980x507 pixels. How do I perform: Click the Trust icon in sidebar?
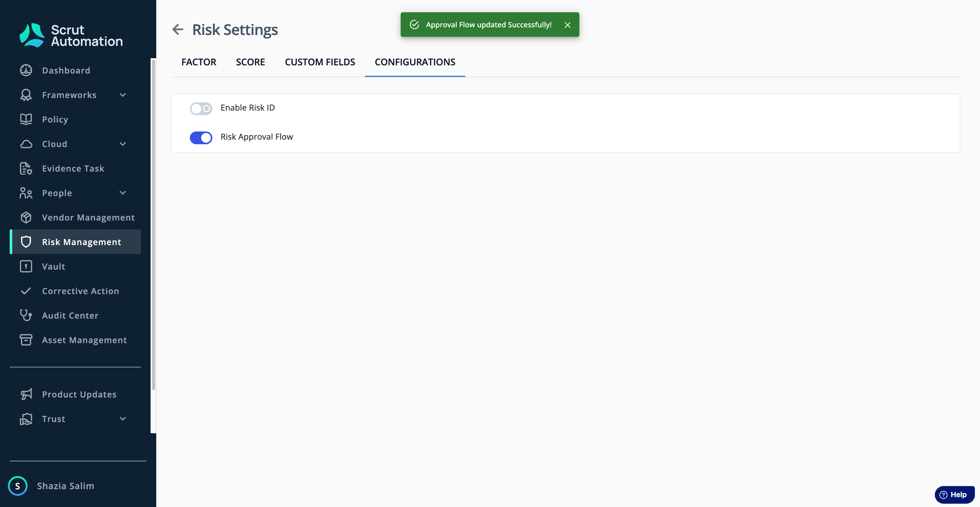[26, 419]
